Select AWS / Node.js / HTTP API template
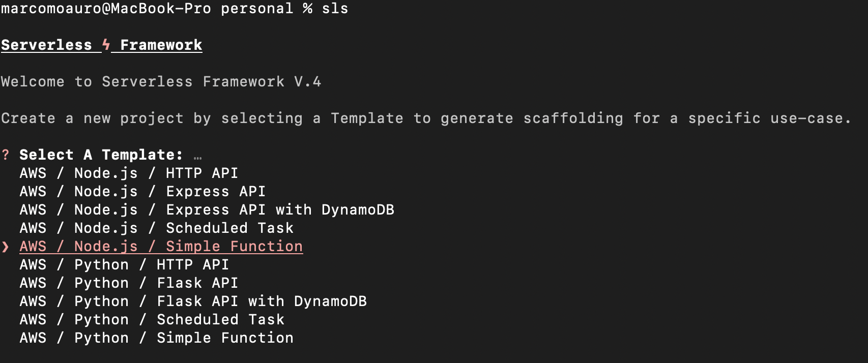The width and height of the screenshot is (868, 363). tap(128, 173)
